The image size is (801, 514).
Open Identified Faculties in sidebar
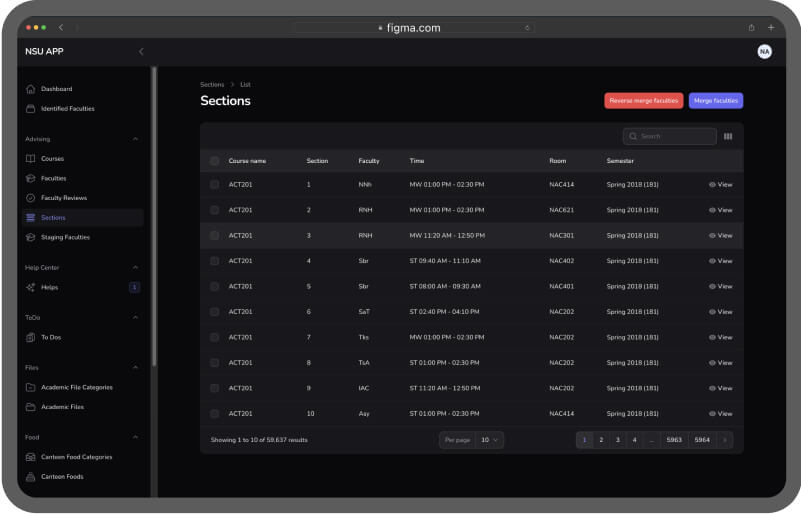pyautogui.click(x=67, y=108)
